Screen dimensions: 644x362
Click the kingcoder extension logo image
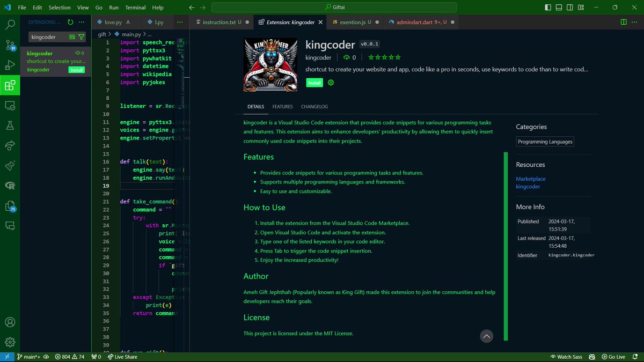point(270,65)
